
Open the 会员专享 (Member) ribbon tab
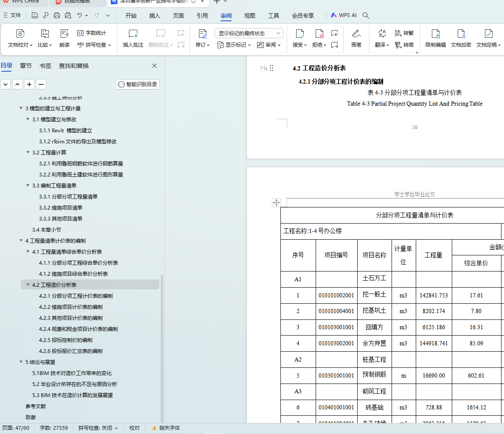click(x=303, y=15)
